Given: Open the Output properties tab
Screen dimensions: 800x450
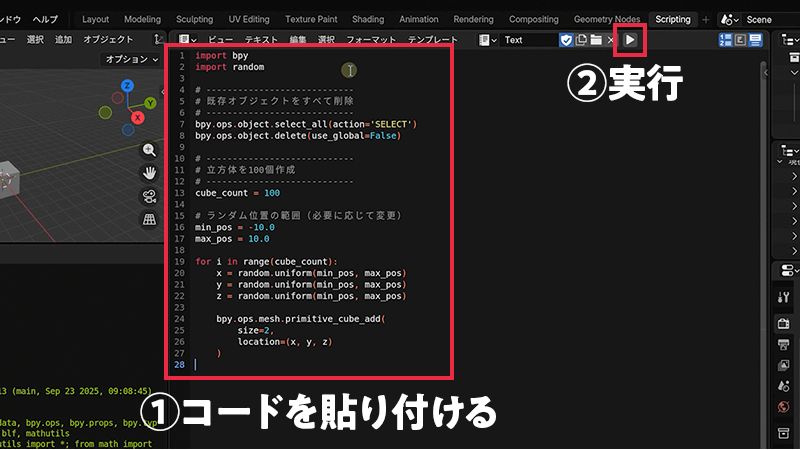Looking at the screenshot, I should click(784, 344).
